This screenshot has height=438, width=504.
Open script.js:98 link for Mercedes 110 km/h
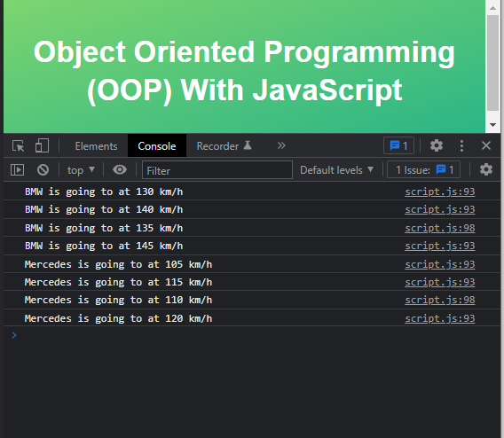click(x=440, y=300)
